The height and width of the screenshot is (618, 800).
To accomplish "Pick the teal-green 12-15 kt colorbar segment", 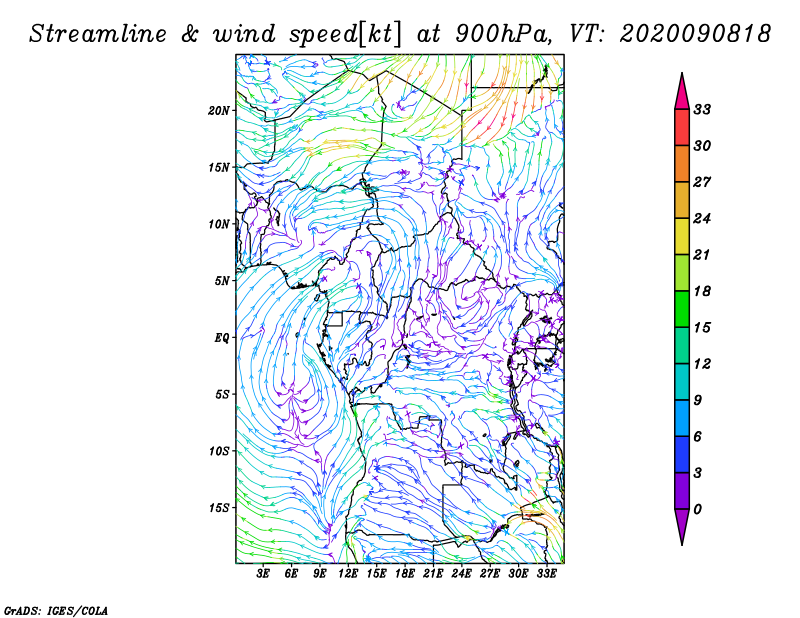I will click(x=682, y=345).
